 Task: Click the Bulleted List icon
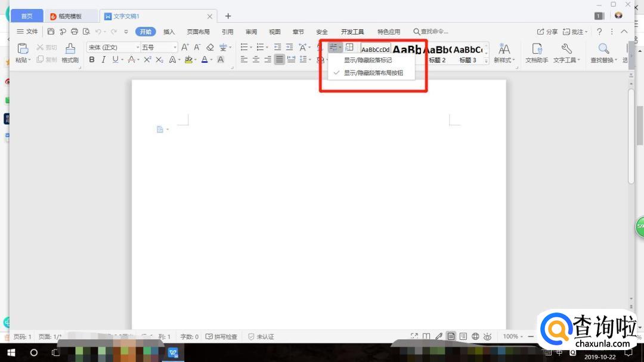244,47
